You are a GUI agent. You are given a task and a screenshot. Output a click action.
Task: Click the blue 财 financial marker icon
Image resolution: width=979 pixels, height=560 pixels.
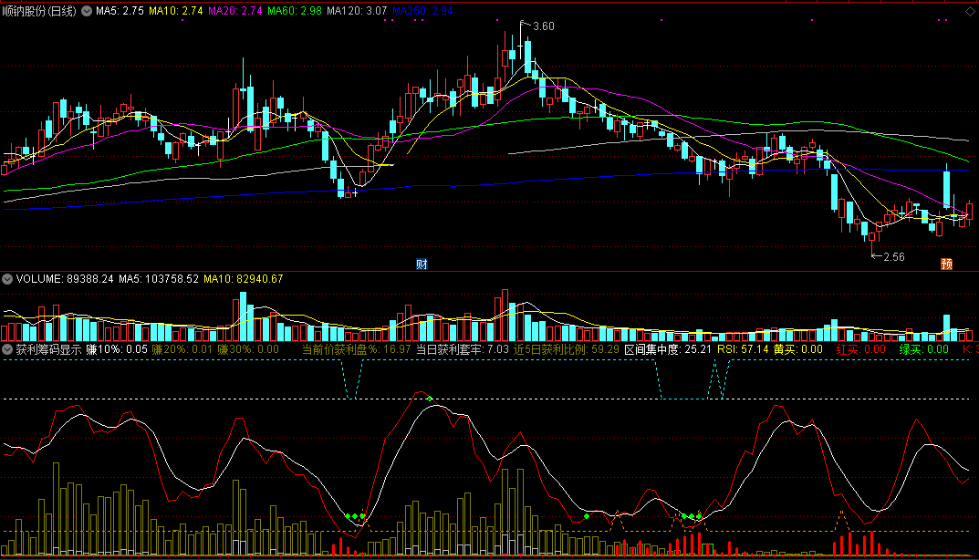pyautogui.click(x=422, y=264)
